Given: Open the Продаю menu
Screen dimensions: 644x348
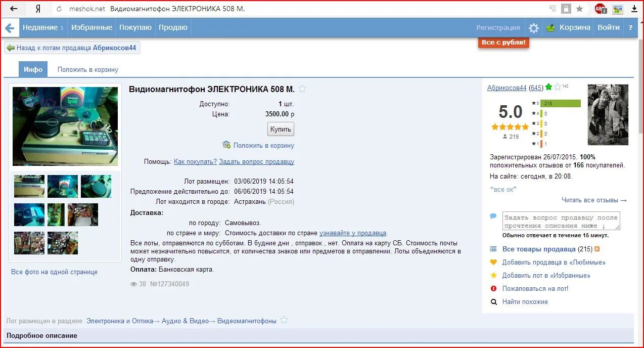Looking at the screenshot, I should pyautogui.click(x=173, y=28).
